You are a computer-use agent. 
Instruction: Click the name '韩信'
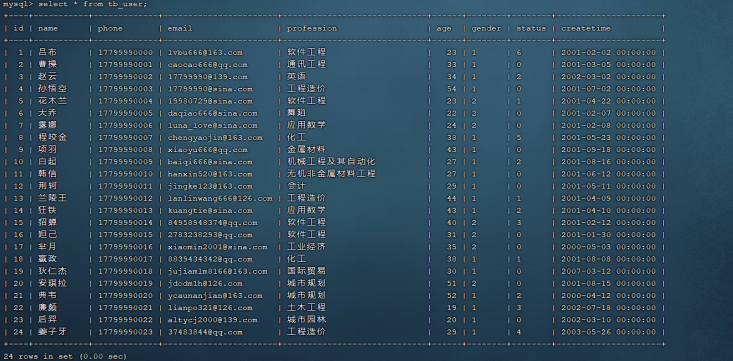point(48,174)
